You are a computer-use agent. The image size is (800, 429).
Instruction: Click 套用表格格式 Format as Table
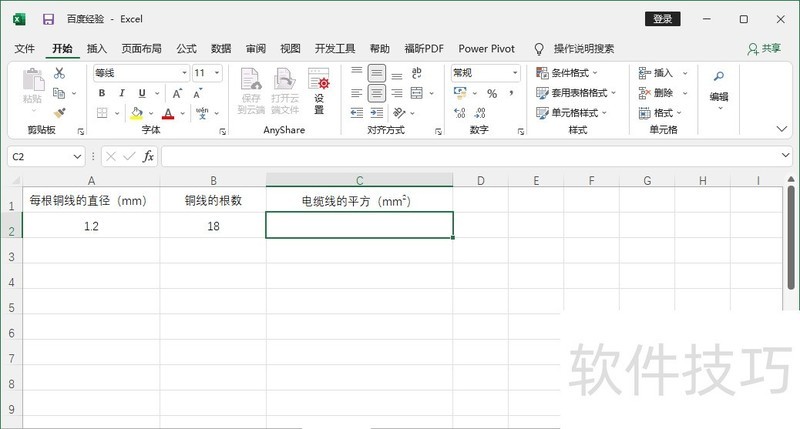576,93
